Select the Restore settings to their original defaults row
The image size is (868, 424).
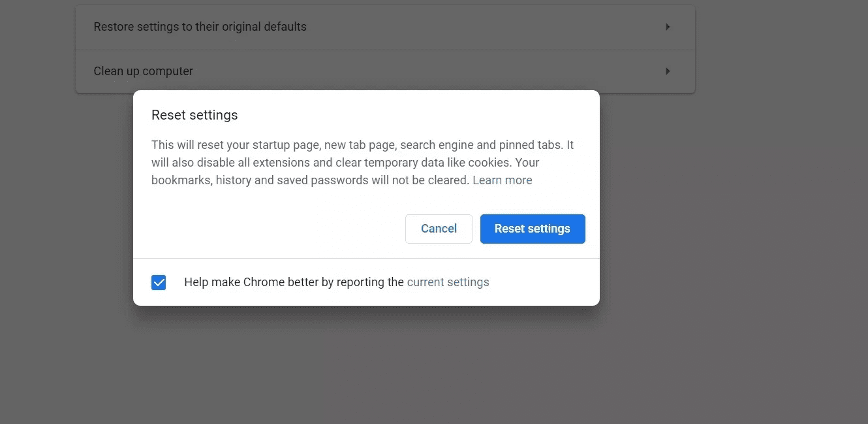[385, 27]
